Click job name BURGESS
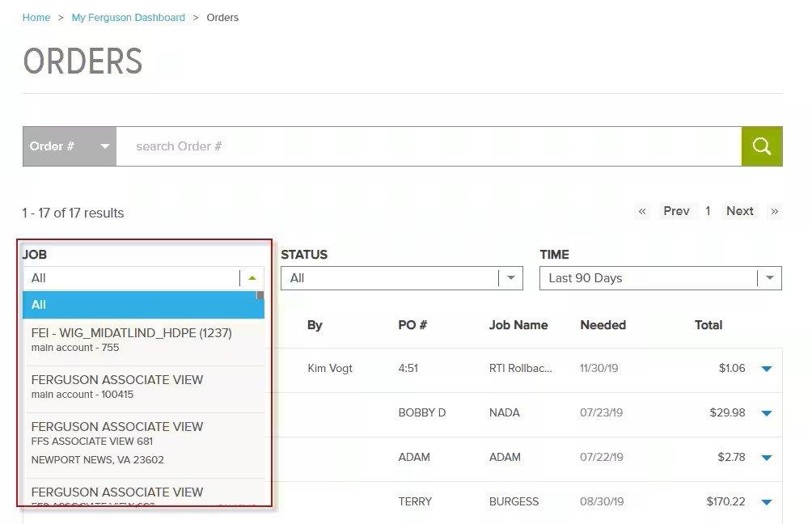 514,501
